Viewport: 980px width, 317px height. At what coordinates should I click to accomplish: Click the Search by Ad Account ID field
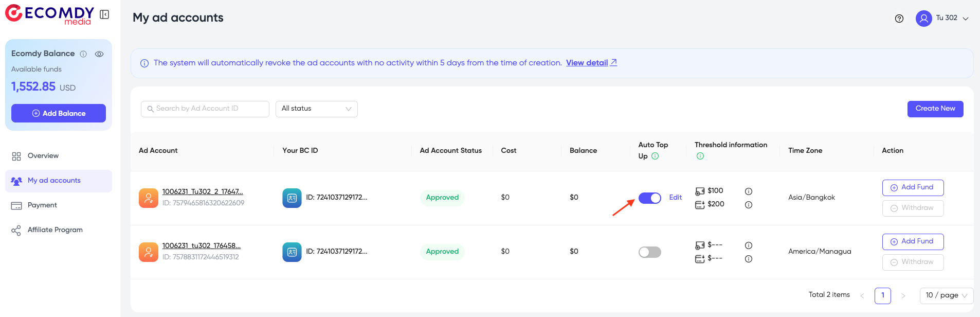tap(205, 109)
